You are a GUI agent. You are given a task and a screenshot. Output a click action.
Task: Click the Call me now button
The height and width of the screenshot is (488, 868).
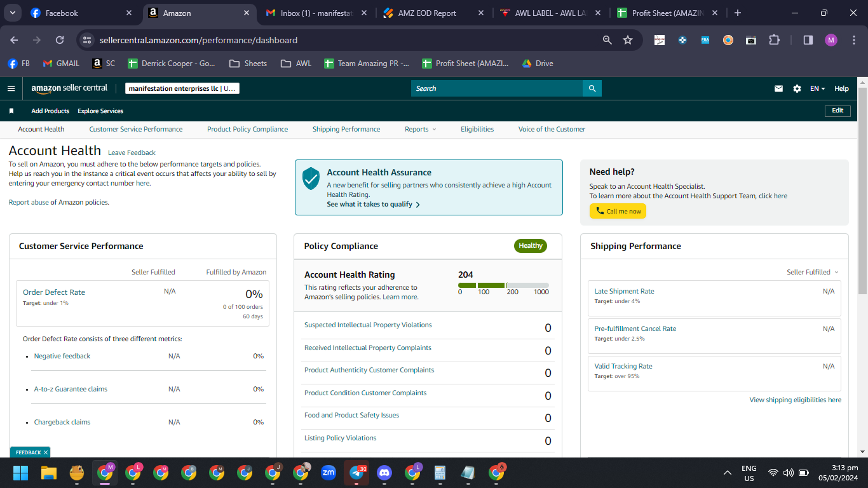pyautogui.click(x=618, y=211)
